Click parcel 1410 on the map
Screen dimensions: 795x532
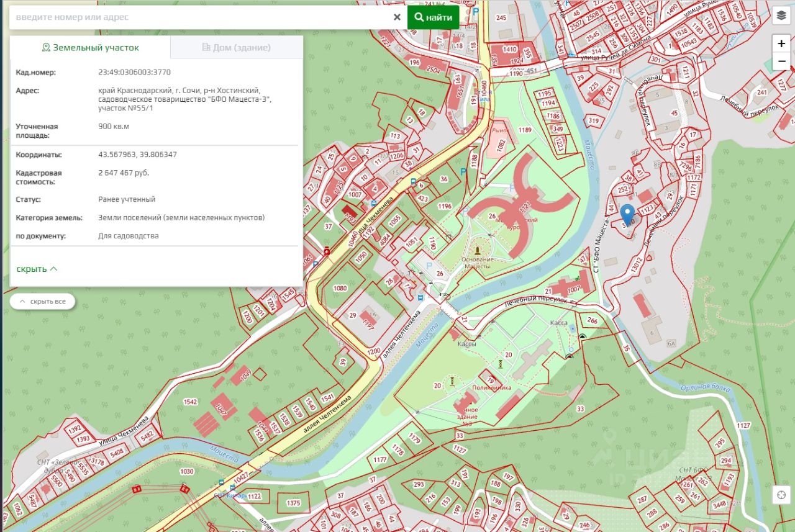(x=509, y=50)
